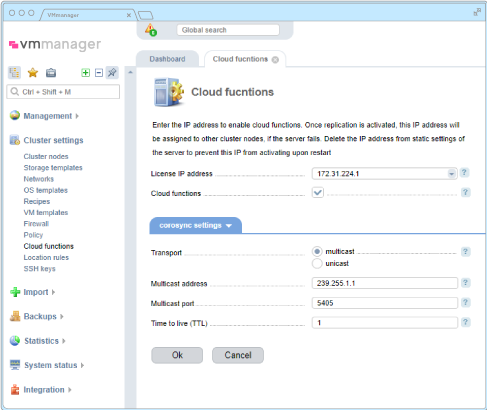Image resolution: width=487 pixels, height=410 pixels.
Task: Toggle the pin sidebar icon
Action: 112,72
